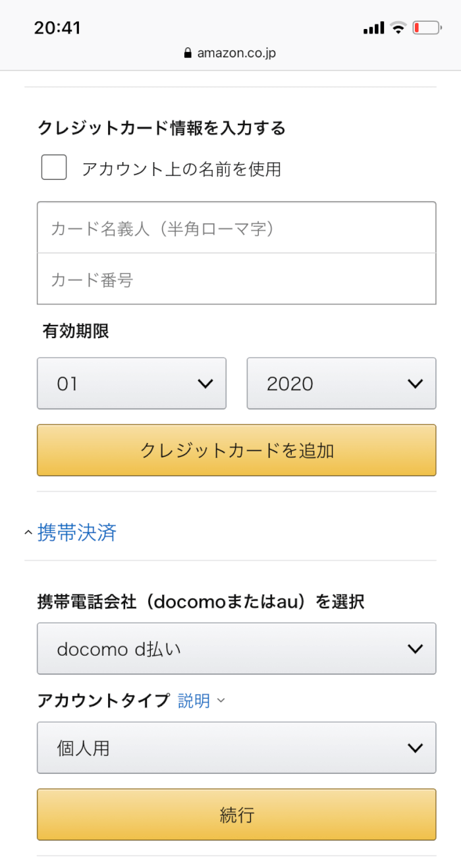Tap the cellular signal bars icon
The image size is (461, 868).
pos(373,28)
